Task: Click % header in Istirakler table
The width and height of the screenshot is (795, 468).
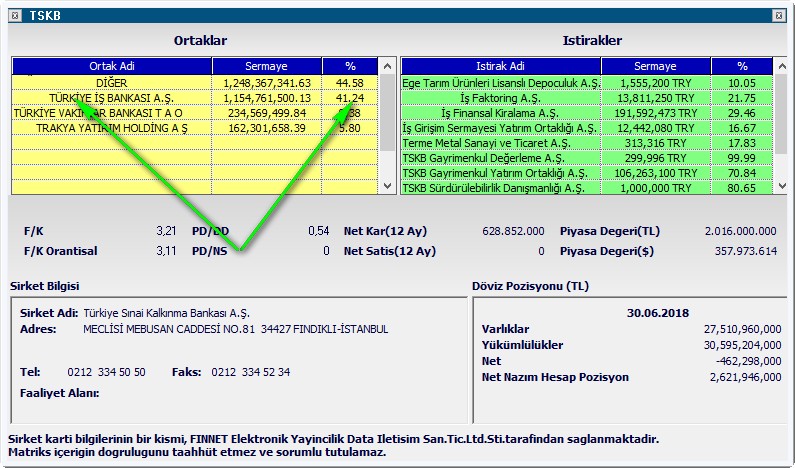Action: point(742,66)
